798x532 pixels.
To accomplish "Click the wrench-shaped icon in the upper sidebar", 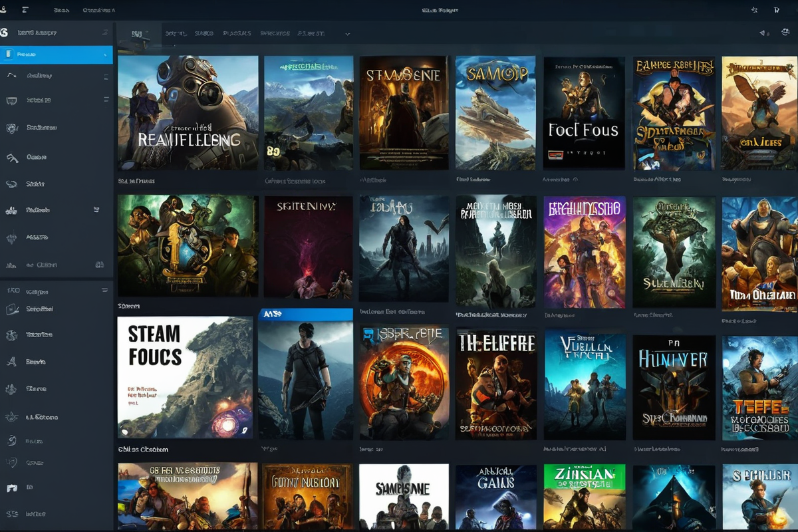I will [12, 158].
